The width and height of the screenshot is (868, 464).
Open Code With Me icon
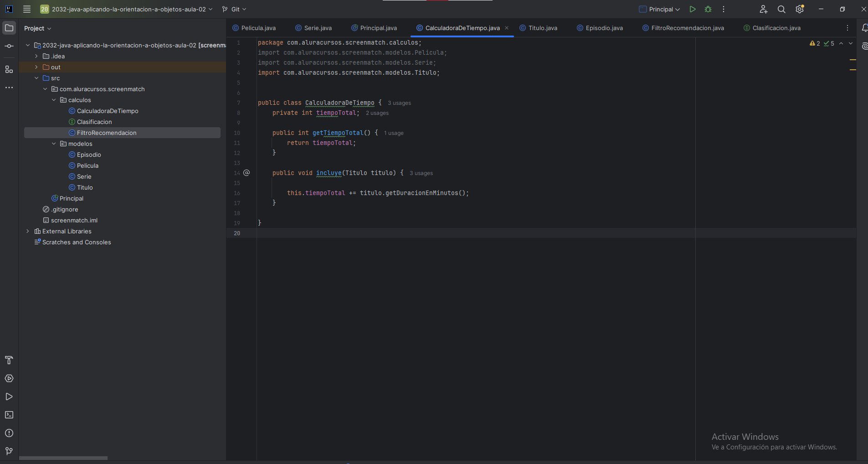[x=764, y=9]
